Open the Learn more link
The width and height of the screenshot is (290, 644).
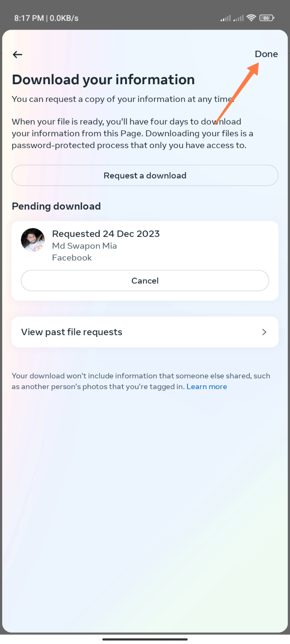coord(207,387)
